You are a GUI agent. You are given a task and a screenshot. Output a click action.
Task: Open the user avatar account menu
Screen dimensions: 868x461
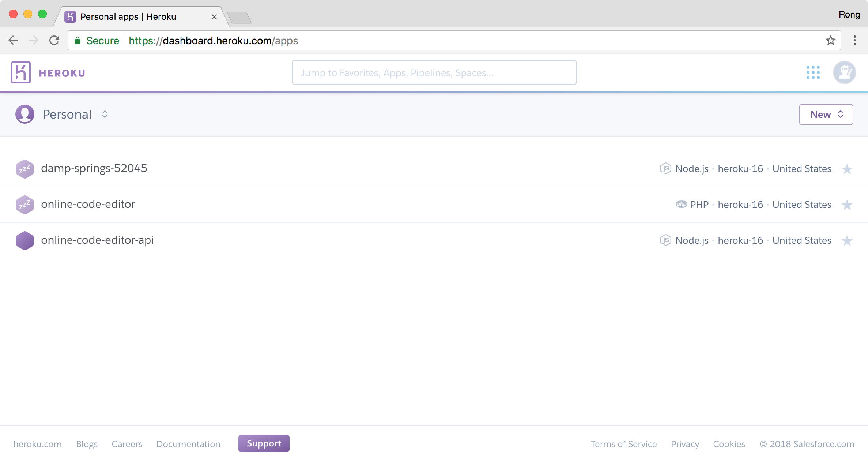845,72
